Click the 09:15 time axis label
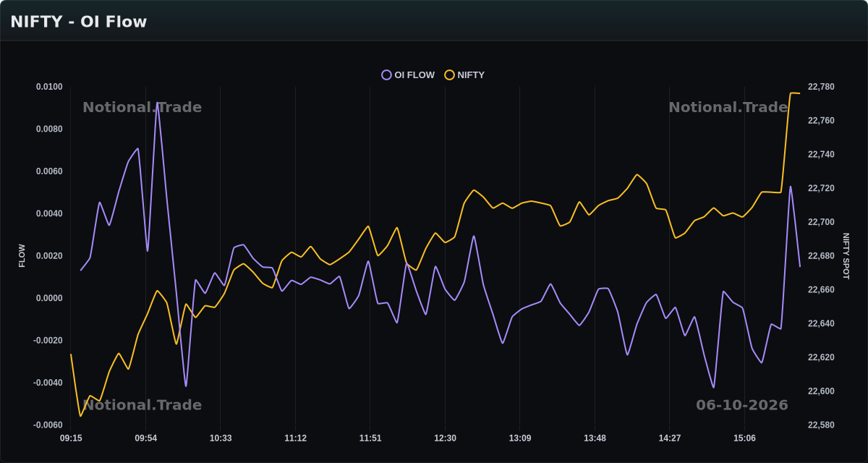Image resolution: width=868 pixels, height=463 pixels. coord(71,438)
